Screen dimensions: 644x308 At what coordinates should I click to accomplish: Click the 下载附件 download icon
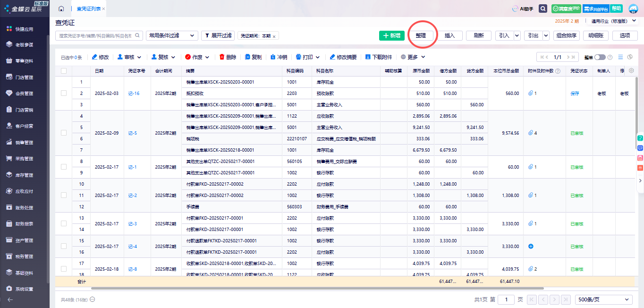[x=368, y=57]
